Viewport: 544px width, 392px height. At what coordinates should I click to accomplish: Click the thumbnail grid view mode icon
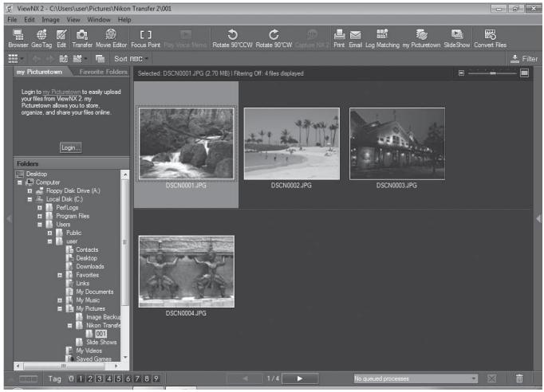click(x=14, y=59)
